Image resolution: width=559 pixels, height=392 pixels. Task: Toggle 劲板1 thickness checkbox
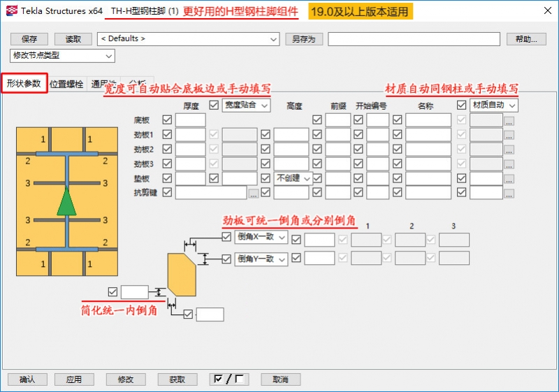click(x=167, y=134)
